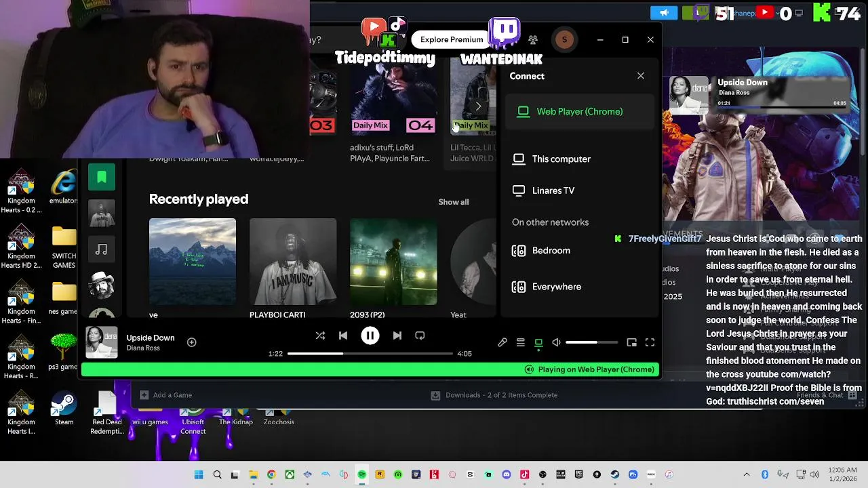Open the S profile avatar menu
The width and height of the screenshot is (868, 488).
564,40
